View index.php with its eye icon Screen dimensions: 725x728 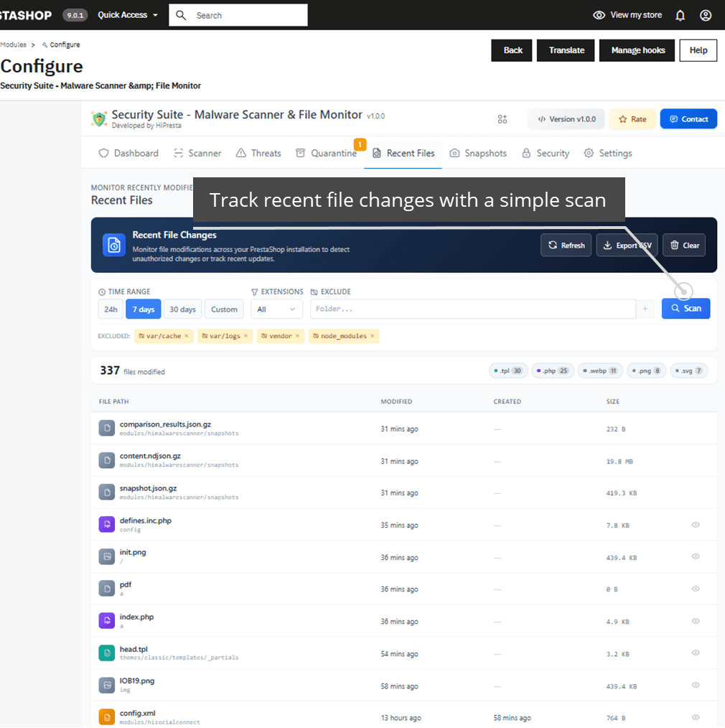tap(696, 621)
